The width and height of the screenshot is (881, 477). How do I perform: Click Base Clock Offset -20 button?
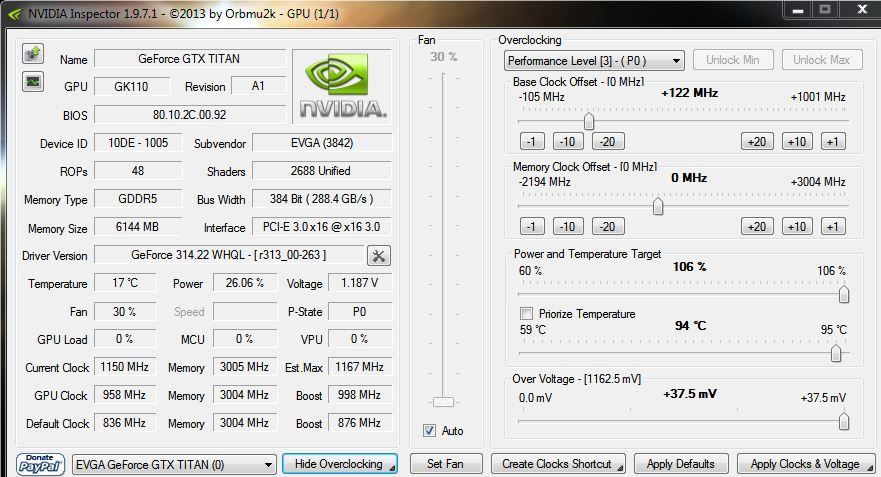pos(608,142)
